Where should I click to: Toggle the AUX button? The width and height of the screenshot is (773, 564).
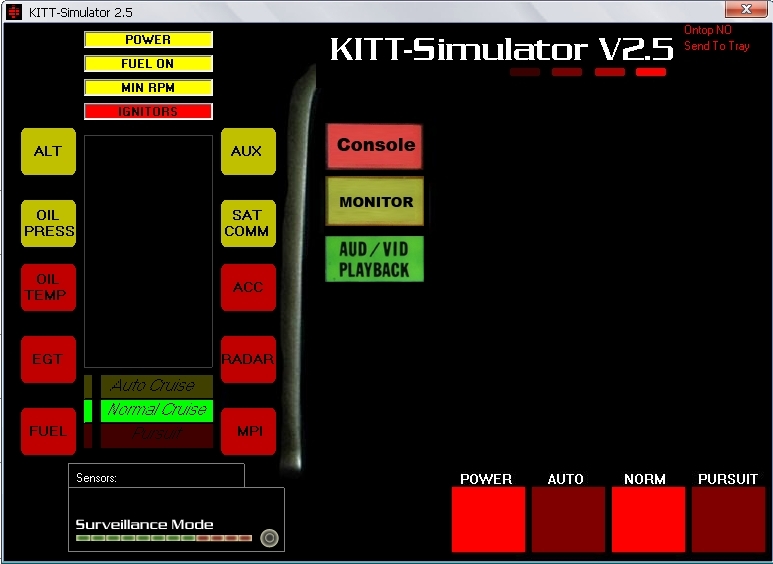[248, 151]
